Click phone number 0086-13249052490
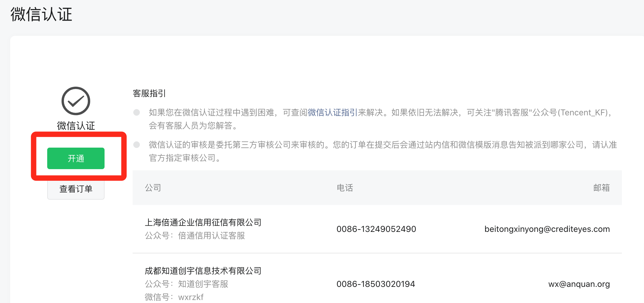644x303 pixels. 376,229
